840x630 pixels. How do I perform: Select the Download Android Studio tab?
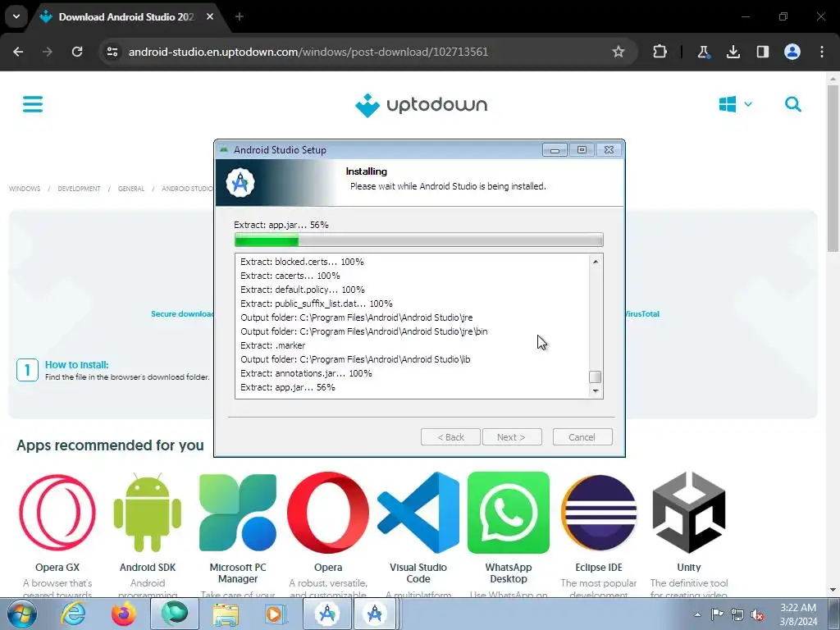click(127, 16)
